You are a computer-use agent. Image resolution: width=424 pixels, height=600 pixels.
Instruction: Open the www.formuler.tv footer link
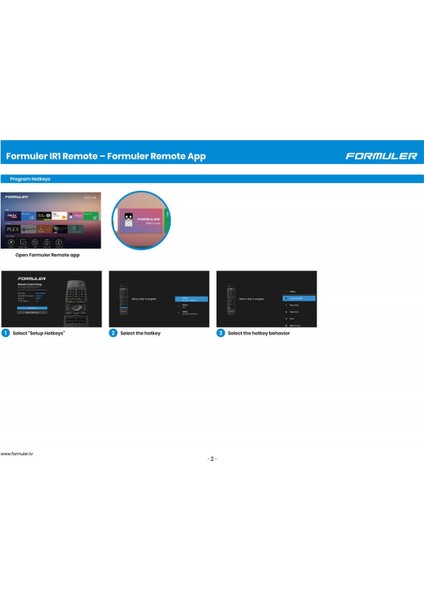coord(16,454)
